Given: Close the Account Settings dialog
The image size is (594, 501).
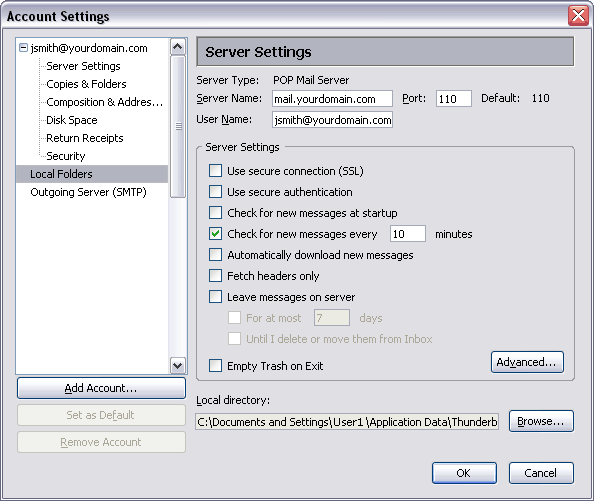Looking at the screenshot, I should [x=578, y=16].
